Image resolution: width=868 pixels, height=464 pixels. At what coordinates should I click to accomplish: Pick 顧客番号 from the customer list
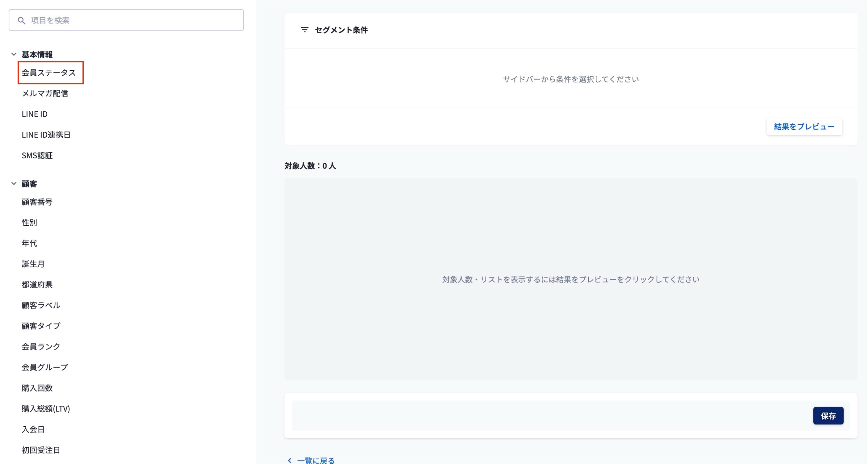coord(37,202)
